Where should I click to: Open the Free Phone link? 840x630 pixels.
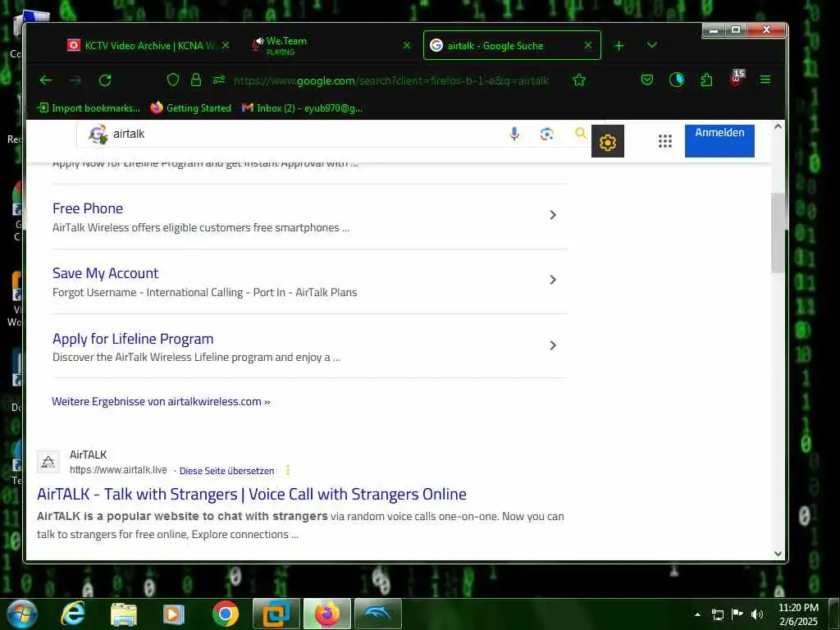(x=88, y=208)
